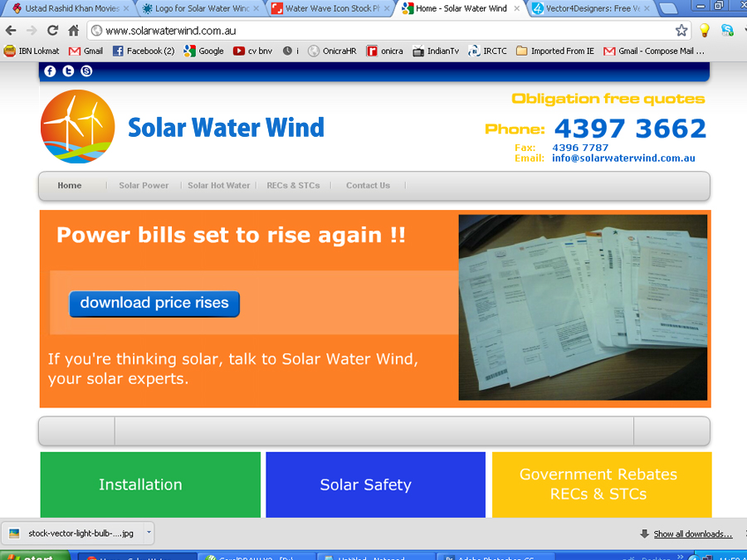Image resolution: width=747 pixels, height=560 pixels.
Task: Open the Facebook icon in the site header
Action: [50, 71]
